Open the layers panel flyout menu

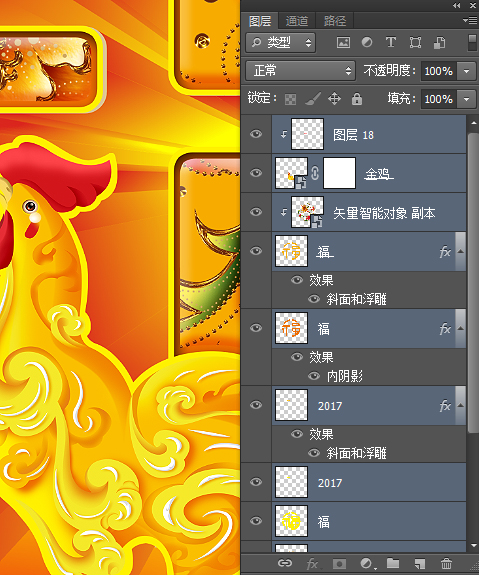pyautogui.click(x=470, y=21)
